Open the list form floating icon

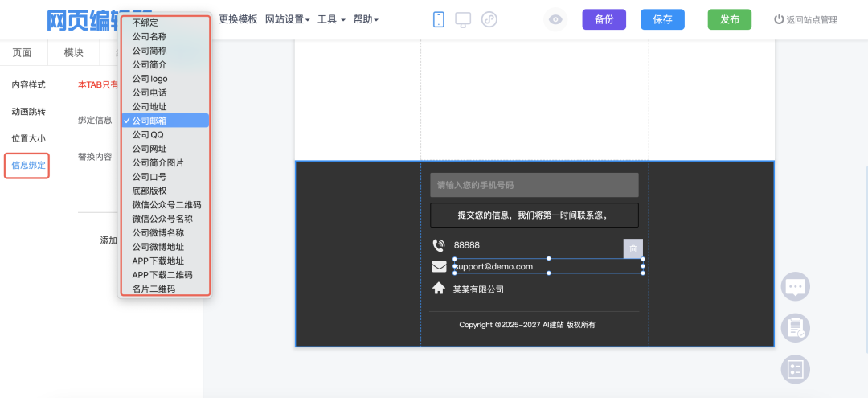[x=795, y=369]
